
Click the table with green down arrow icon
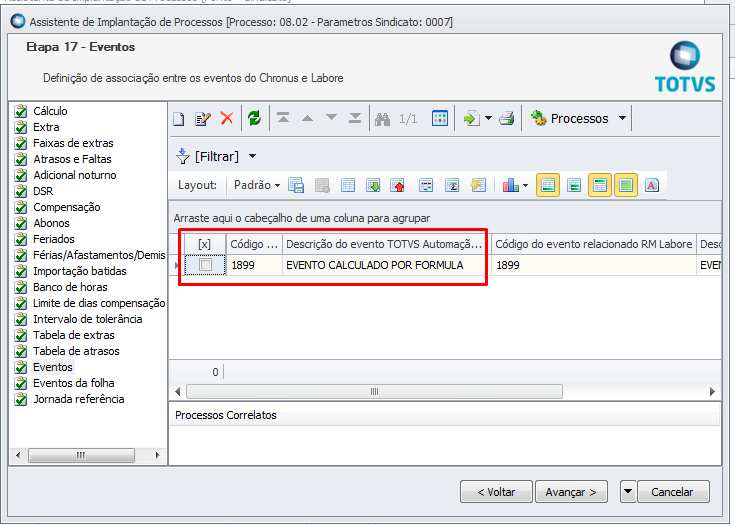pyautogui.click(x=373, y=186)
